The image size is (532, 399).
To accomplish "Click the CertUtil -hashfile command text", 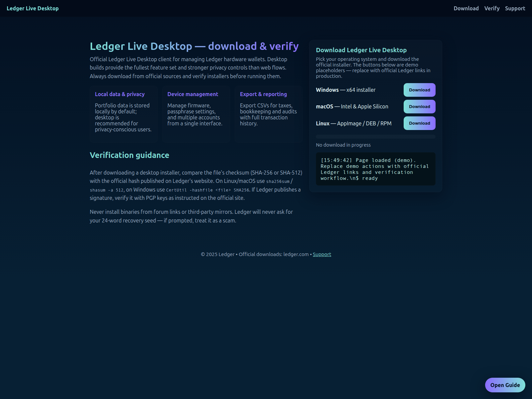I will (207, 190).
